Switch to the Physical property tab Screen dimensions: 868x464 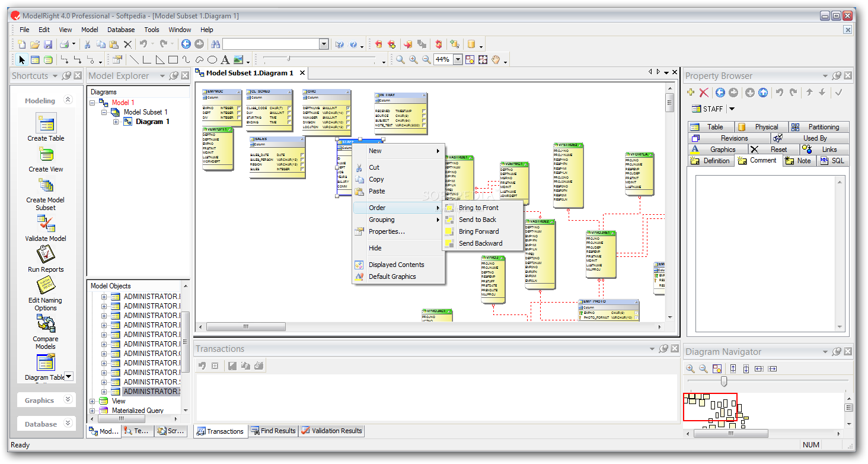coord(761,127)
